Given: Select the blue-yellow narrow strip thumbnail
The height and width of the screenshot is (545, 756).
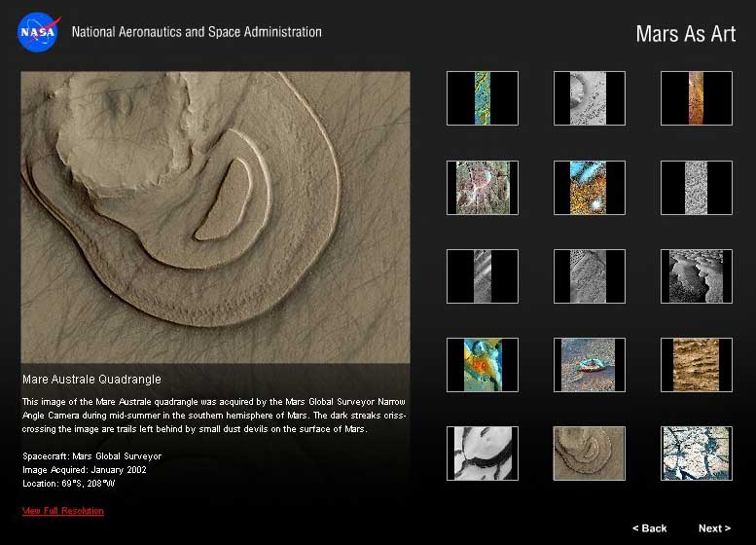Looking at the screenshot, I should click(x=483, y=98).
